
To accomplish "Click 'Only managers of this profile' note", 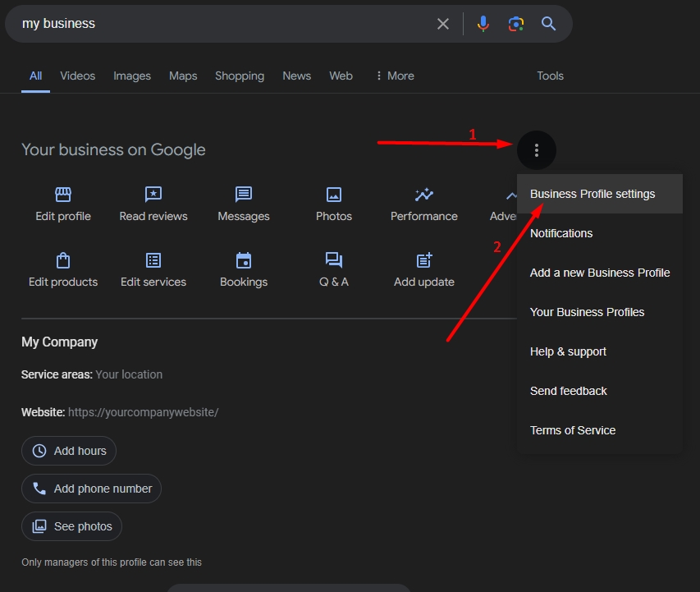I will point(112,562).
